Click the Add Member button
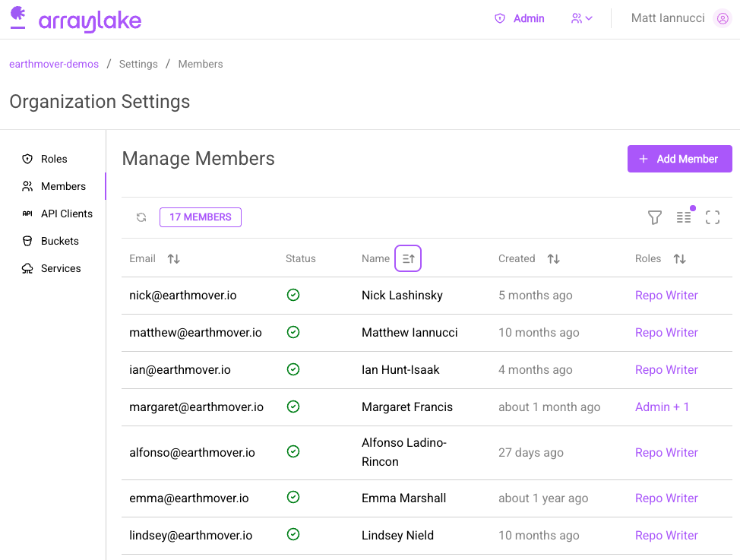Screen dimensions: 740x560 (x=679, y=159)
